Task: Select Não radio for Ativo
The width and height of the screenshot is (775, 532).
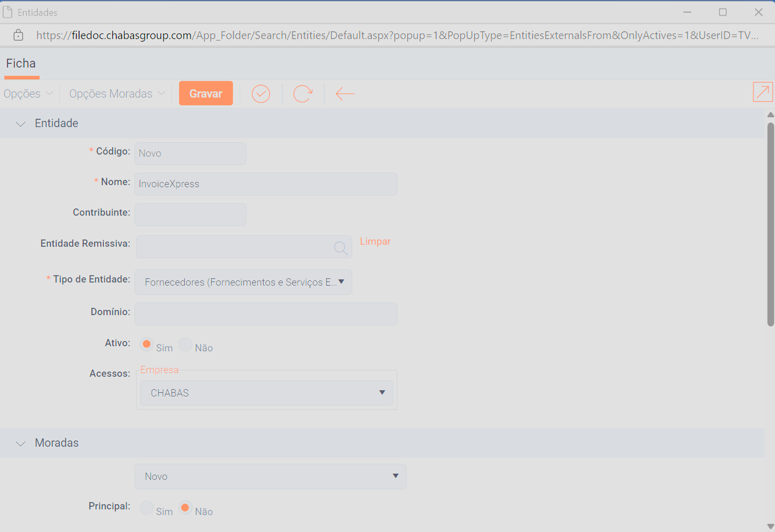Action: pyautogui.click(x=186, y=344)
